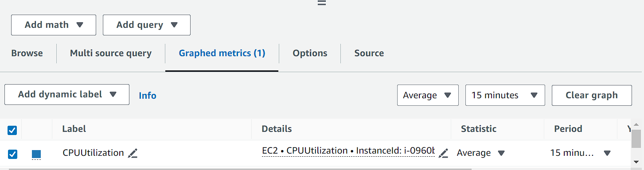Click the blue color swatch for CPUUtilization
The height and width of the screenshot is (170, 644).
[36, 155]
